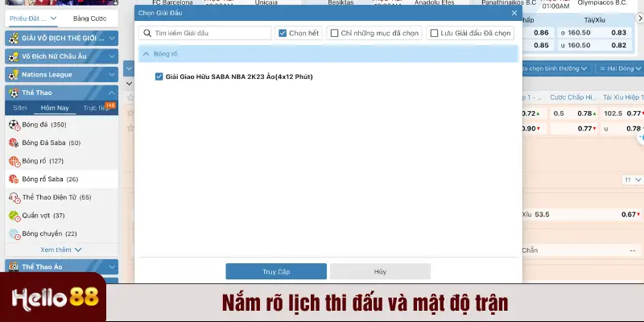
Task: Uncheck Giải Giao Hữu SABA NBA 2K23 league
Action: [159, 76]
